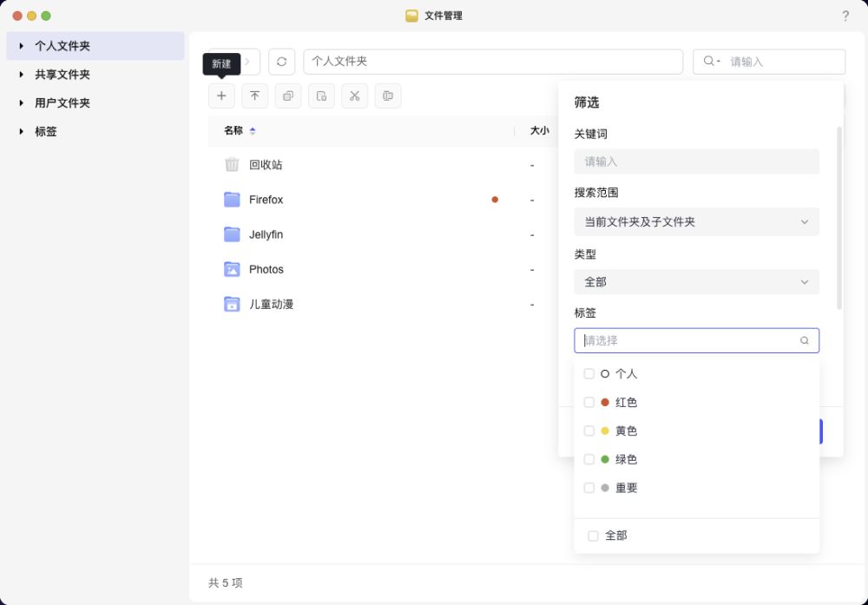The image size is (868, 605).
Task: Refresh the current folder listing
Action: (x=281, y=62)
